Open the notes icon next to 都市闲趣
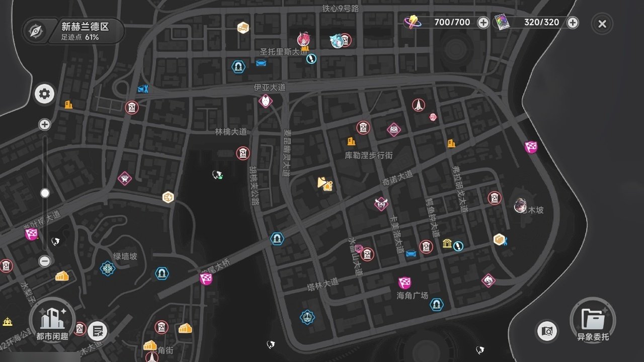This screenshot has width=644, height=362. 97,331
